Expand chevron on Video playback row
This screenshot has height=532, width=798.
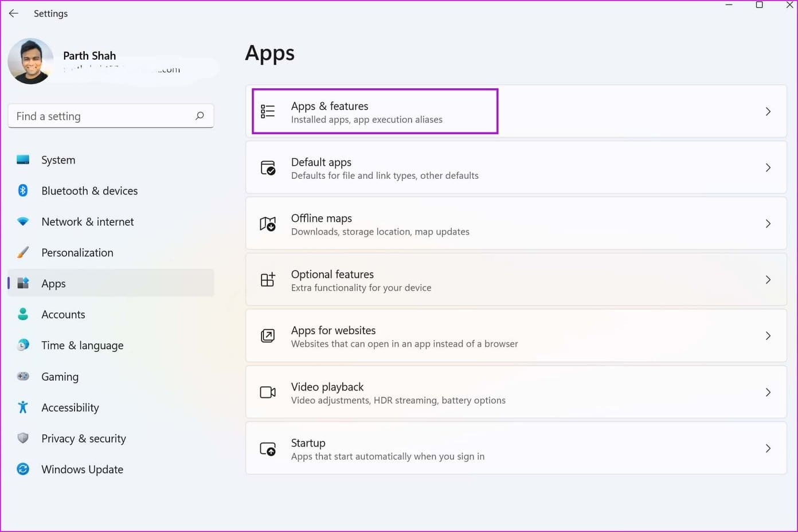[768, 392]
